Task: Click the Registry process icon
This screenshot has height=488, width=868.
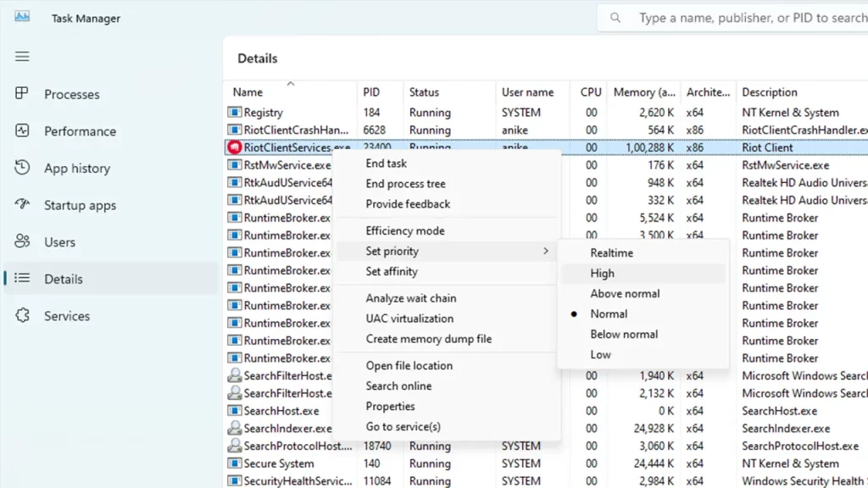Action: click(235, 113)
